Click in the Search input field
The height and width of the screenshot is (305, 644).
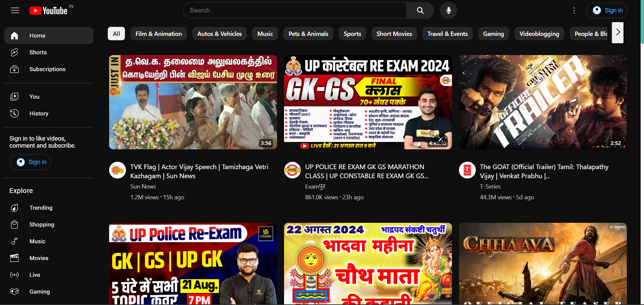coord(295,10)
